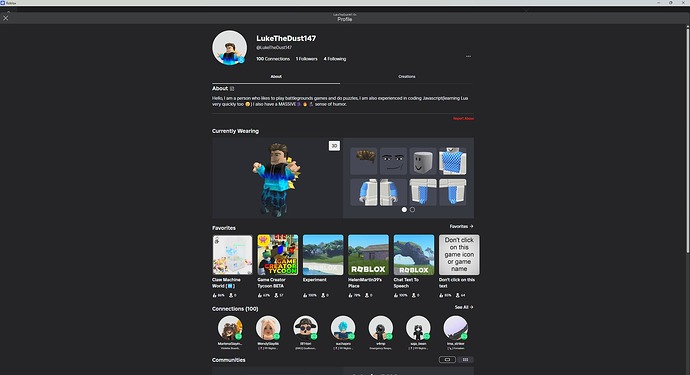Open connection wearing hat and sunglasses
Viewport: 690px width, 375px height.
click(x=305, y=328)
